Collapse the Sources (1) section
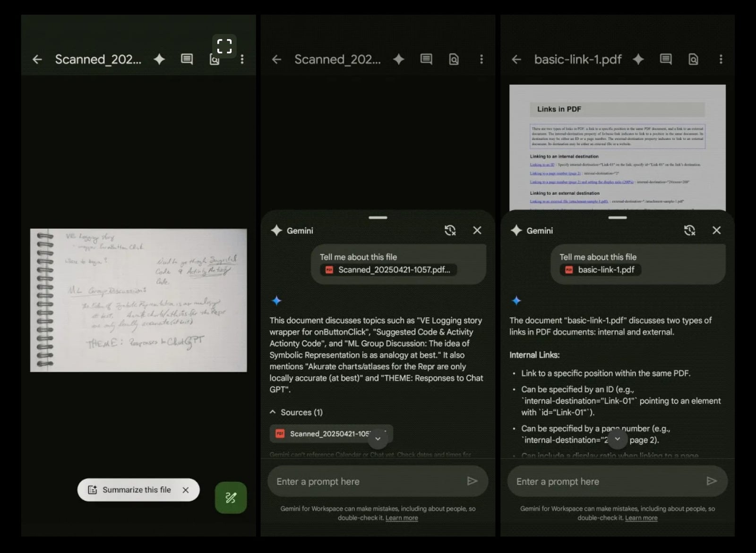This screenshot has width=756, height=553. [273, 412]
